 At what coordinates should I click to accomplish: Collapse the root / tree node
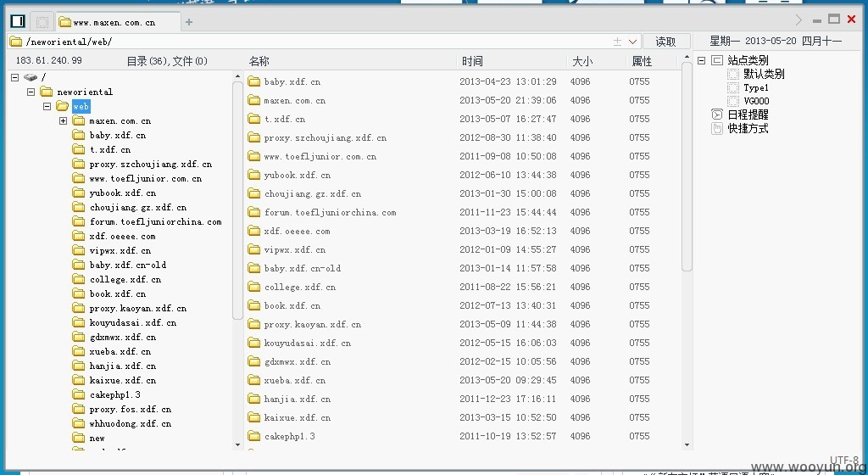[x=15, y=77]
